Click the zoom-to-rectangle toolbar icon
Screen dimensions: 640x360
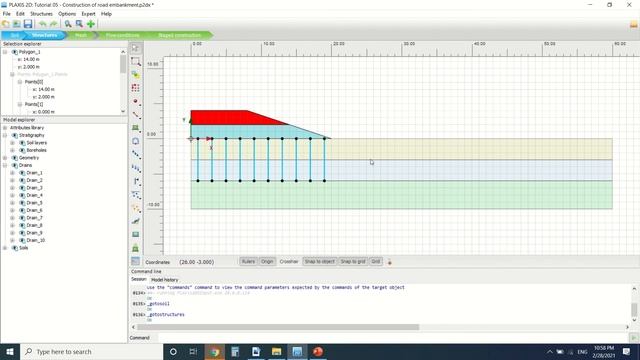[79, 24]
